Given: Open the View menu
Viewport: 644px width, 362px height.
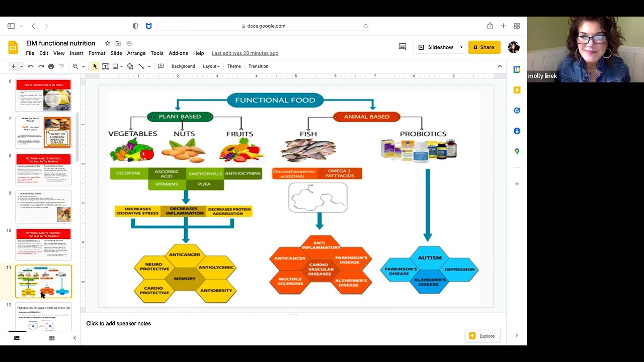Looking at the screenshot, I should [x=59, y=53].
